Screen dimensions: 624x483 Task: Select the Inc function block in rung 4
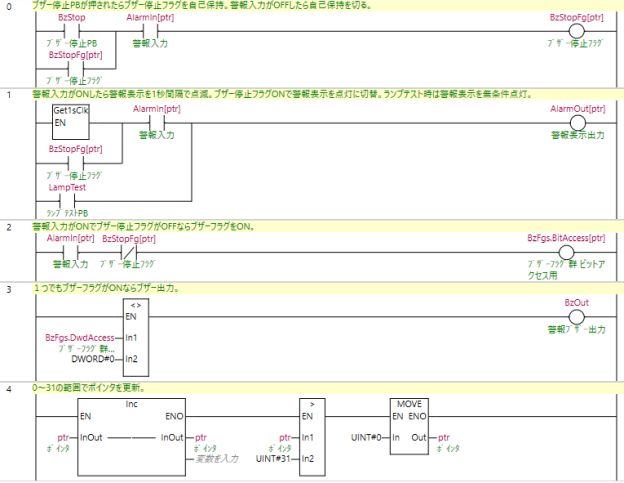click(131, 437)
